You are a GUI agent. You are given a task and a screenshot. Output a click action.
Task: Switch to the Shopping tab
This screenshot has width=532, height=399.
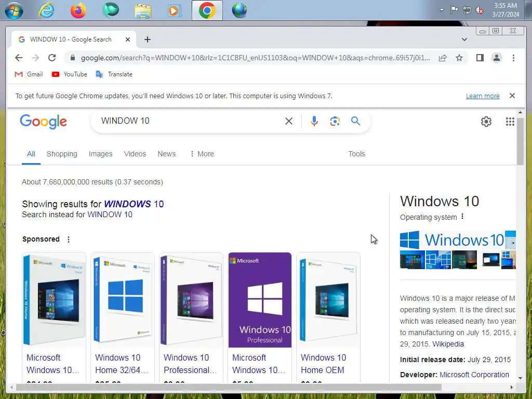coord(62,154)
